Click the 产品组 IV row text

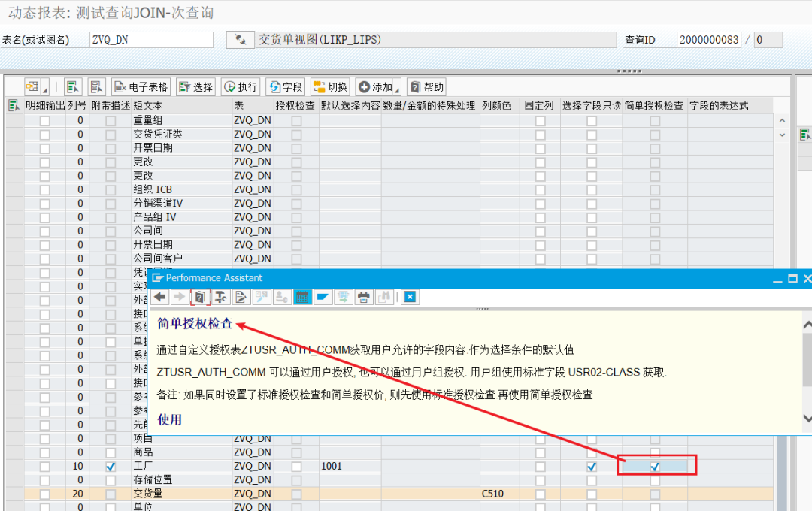point(155,217)
